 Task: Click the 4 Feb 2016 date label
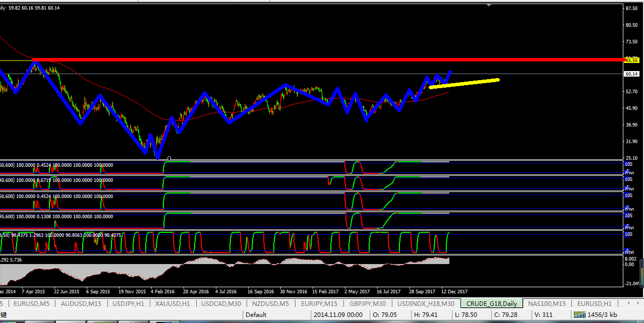point(162,292)
